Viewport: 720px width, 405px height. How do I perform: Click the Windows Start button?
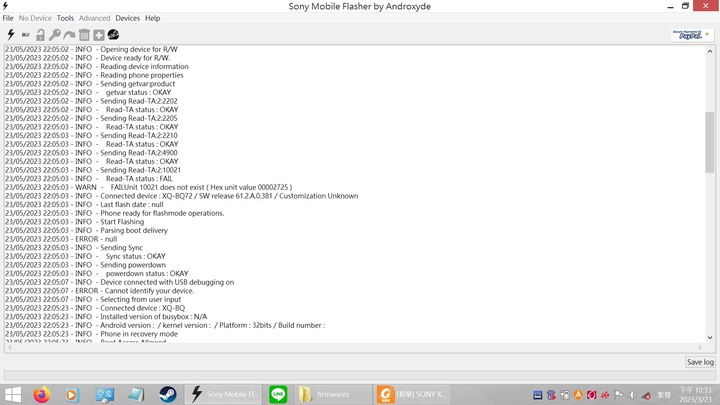pyautogui.click(x=13, y=394)
